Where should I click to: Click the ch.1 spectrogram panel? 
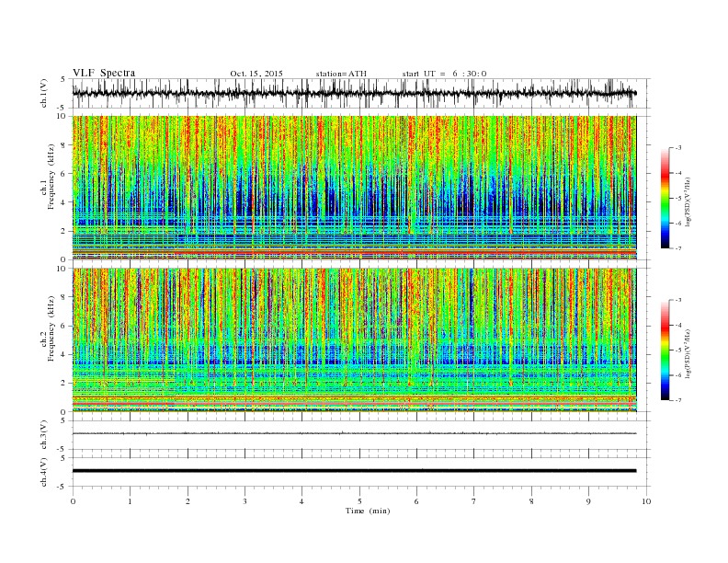pyautogui.click(x=354, y=188)
